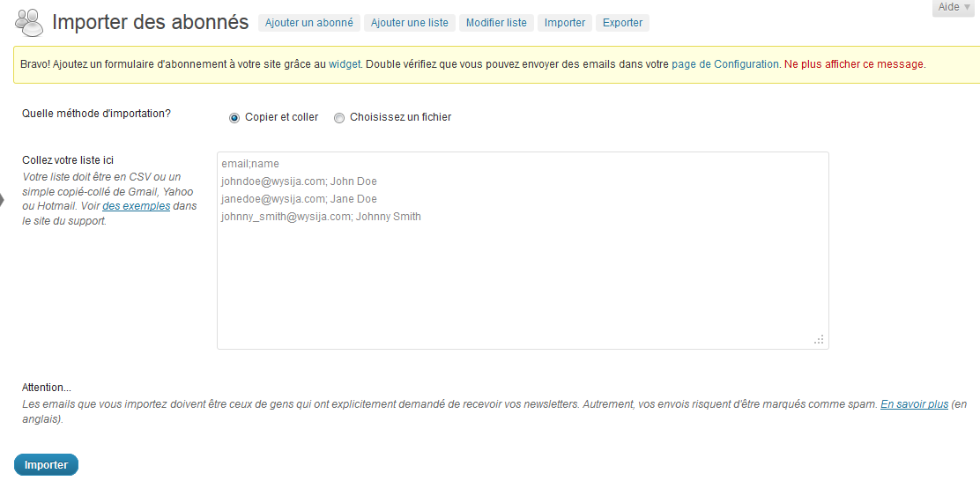Click the 'Ajouter une liste' button
Screen dimensions: 980x488
tap(410, 23)
